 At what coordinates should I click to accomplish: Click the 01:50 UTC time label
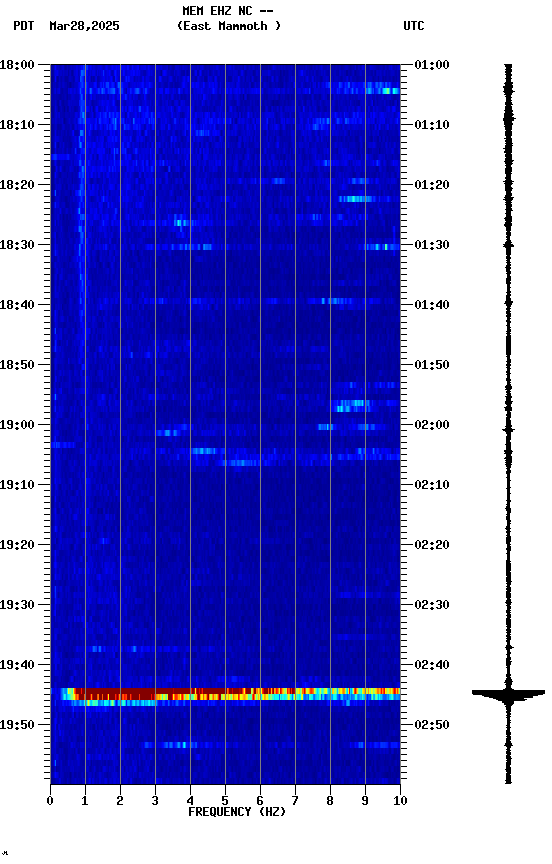pyautogui.click(x=432, y=365)
